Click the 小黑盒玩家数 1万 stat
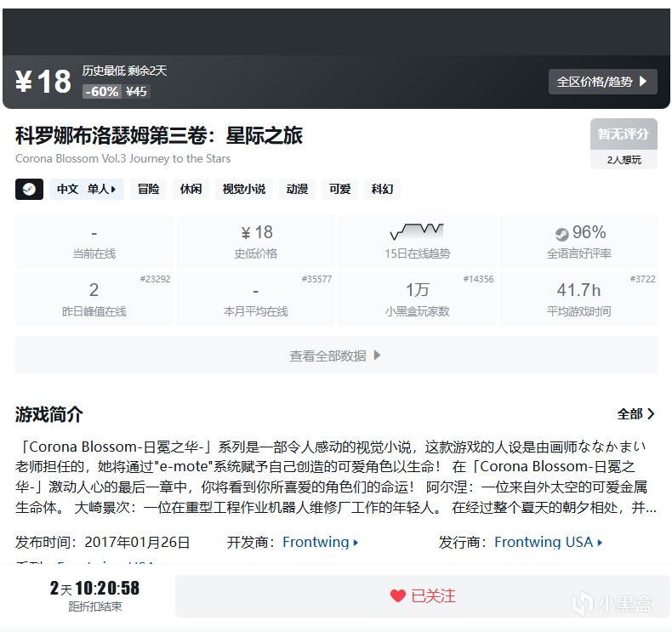672x632 pixels. coord(418,299)
